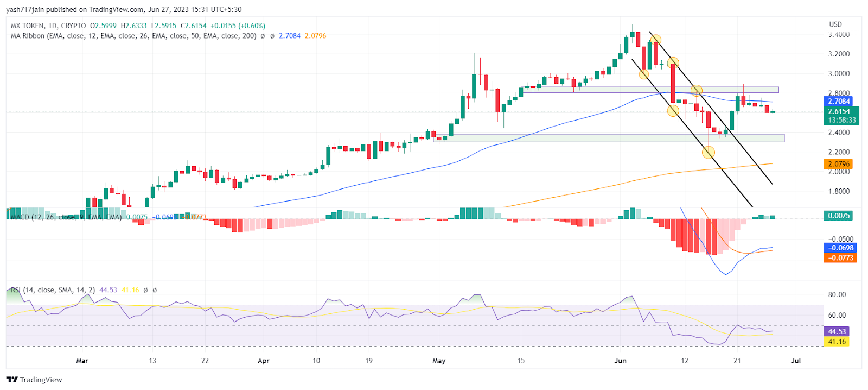Image resolution: width=868 pixels, height=390 pixels.
Task: Click the 60.00 RSI axis label
Action: point(837,315)
